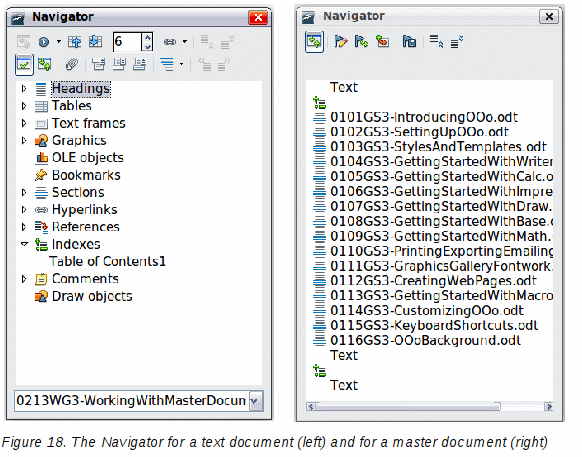Open the Drag Mode dropdown arrow
The image size is (582, 457).
tap(184, 42)
